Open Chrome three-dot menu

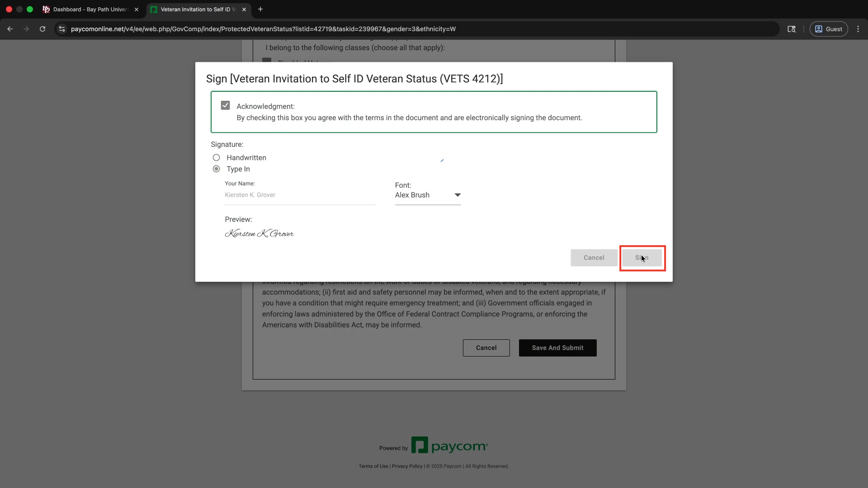pyautogui.click(x=858, y=29)
